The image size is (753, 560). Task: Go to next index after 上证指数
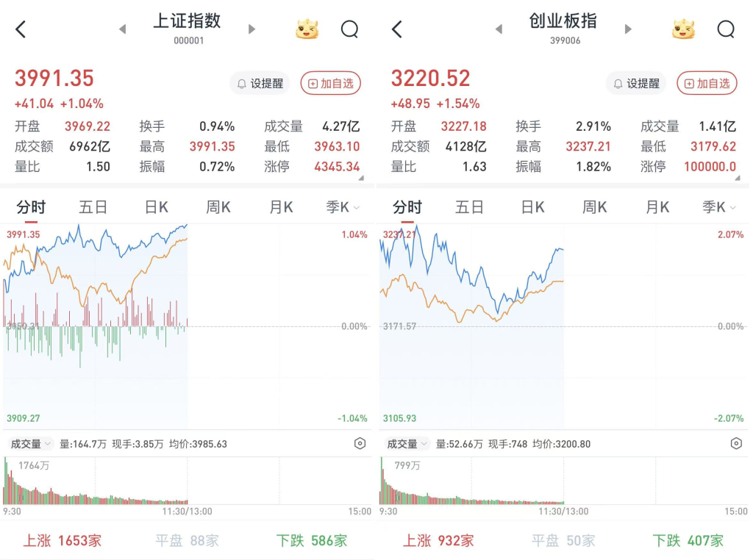252,29
